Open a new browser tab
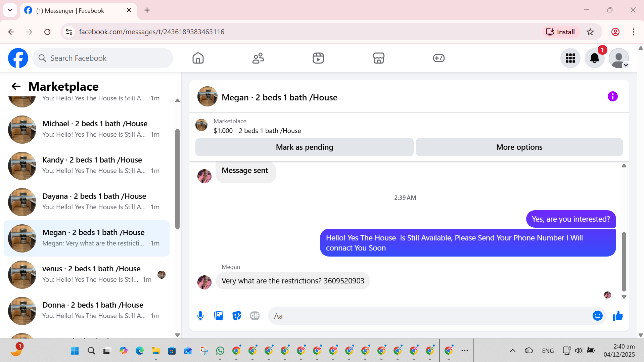This screenshot has height=362, width=644. click(147, 10)
